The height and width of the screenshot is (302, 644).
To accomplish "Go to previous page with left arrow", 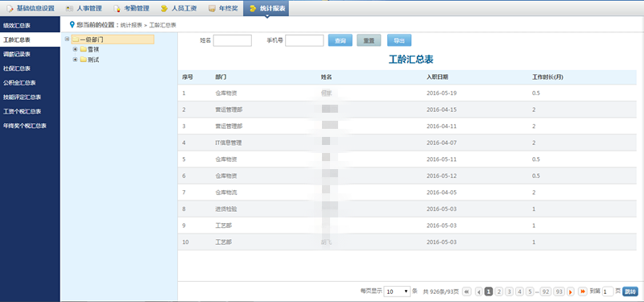I will [x=478, y=292].
